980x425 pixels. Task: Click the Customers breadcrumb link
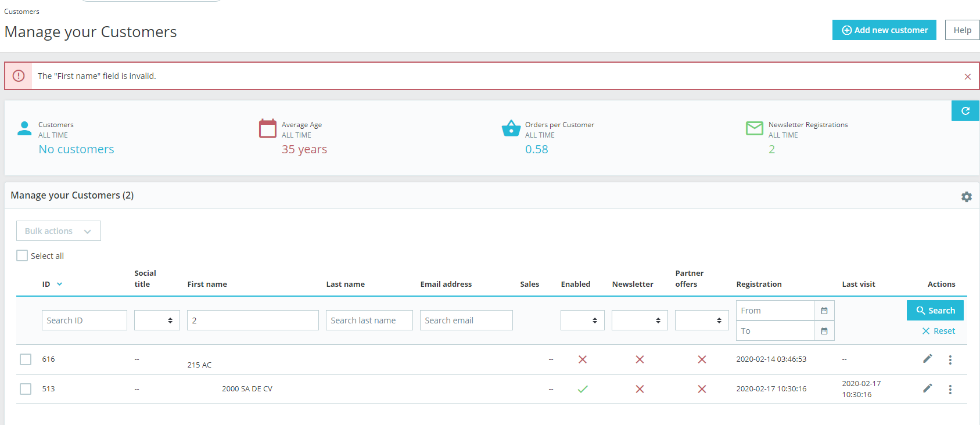pos(22,12)
